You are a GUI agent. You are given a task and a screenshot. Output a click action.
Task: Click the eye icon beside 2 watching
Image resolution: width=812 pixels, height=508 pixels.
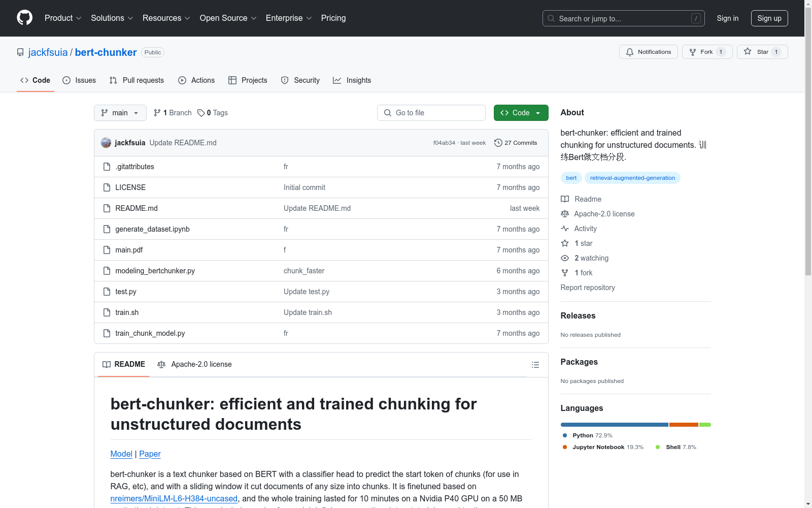565,258
